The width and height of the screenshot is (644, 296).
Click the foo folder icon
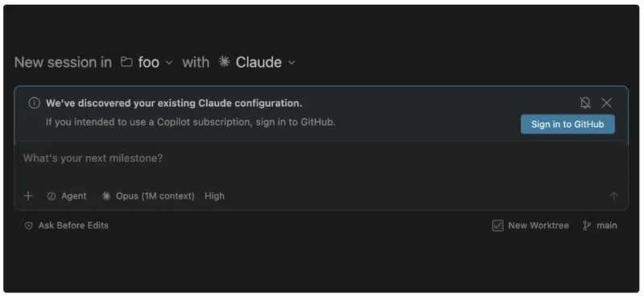tap(126, 62)
